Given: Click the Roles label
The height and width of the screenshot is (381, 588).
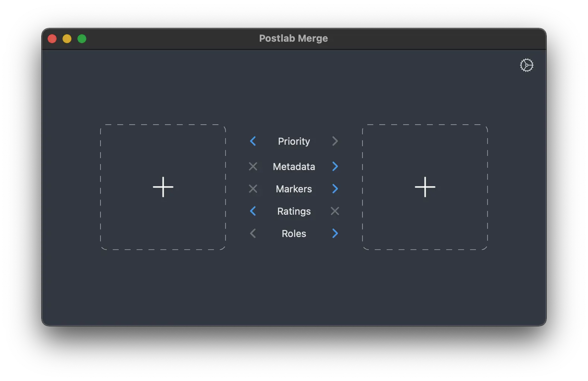Looking at the screenshot, I should point(294,234).
